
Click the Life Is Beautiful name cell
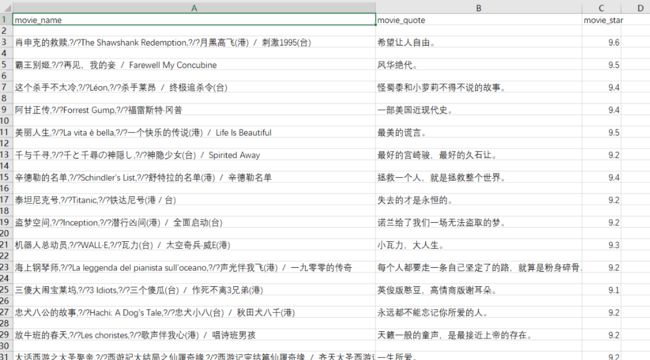(x=194, y=132)
